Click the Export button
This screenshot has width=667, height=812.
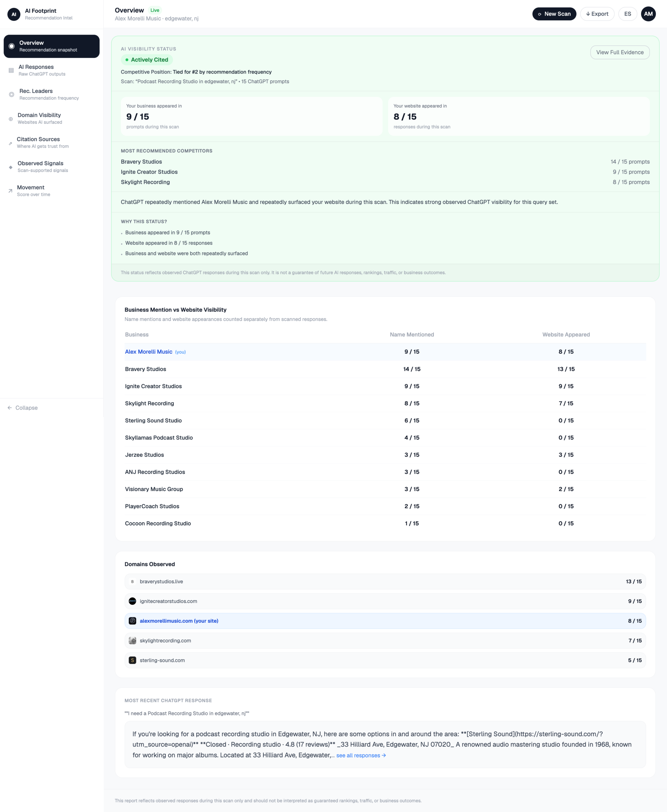tap(597, 14)
